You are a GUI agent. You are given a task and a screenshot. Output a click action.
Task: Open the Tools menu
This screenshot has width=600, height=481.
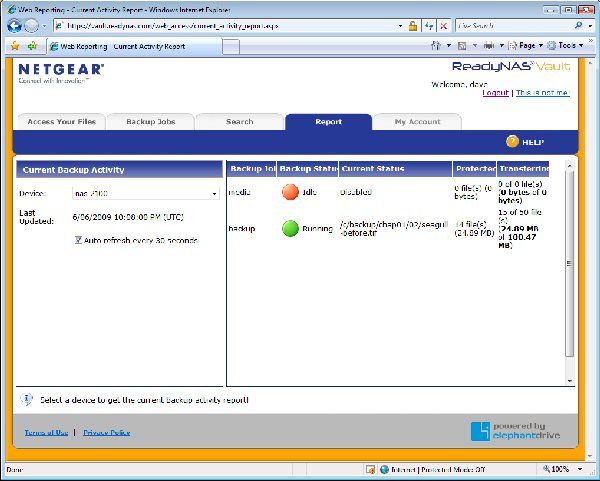(x=565, y=46)
